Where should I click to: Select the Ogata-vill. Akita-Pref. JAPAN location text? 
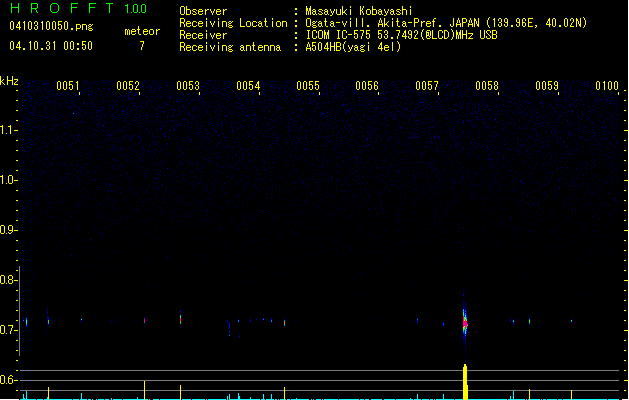(446, 23)
